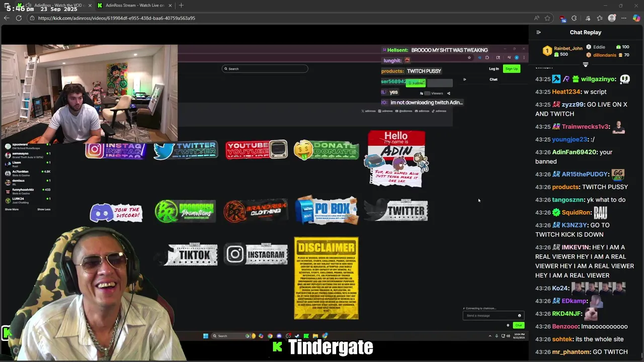
Task: Click username IMKEV1N in chat
Action: (x=575, y=247)
